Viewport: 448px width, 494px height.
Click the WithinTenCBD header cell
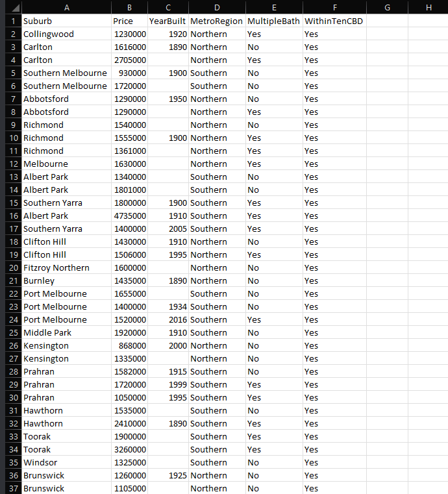pos(334,21)
